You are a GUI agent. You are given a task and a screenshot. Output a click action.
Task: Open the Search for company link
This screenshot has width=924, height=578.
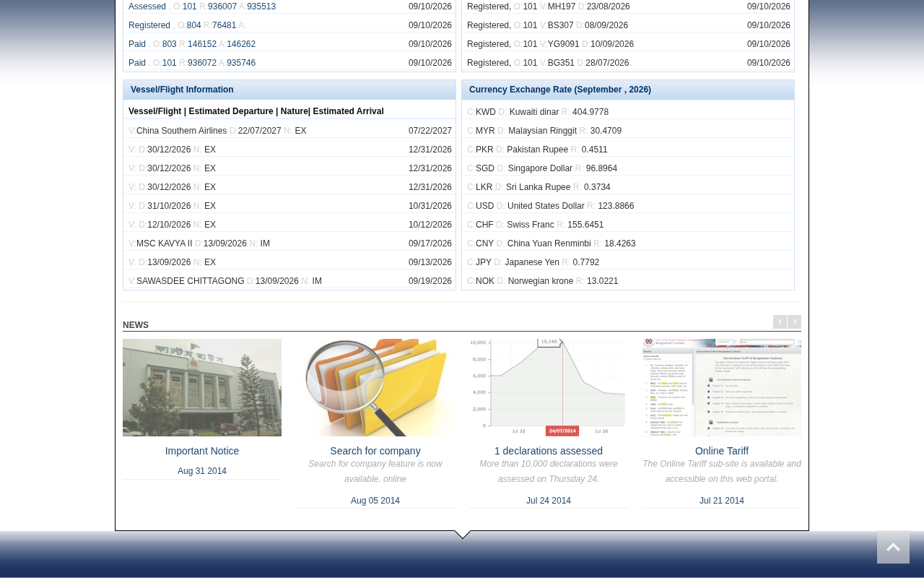pyautogui.click(x=375, y=451)
